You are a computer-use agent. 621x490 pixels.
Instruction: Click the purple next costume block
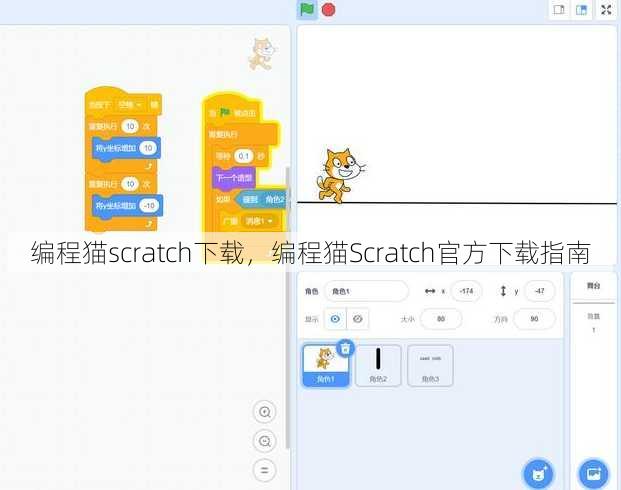pyautogui.click(x=234, y=178)
